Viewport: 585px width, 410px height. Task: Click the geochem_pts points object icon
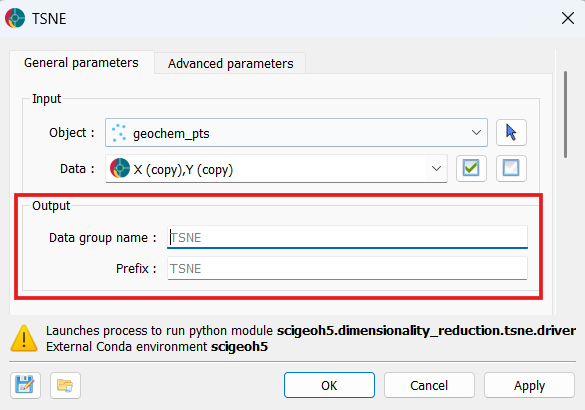(x=119, y=133)
